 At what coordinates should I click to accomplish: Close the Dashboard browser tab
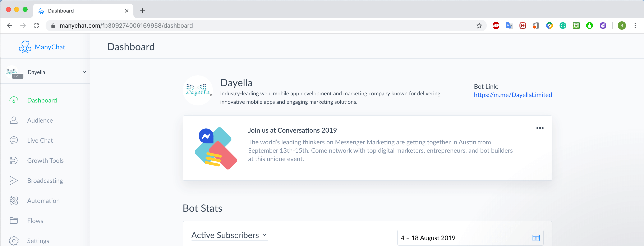pos(126,11)
